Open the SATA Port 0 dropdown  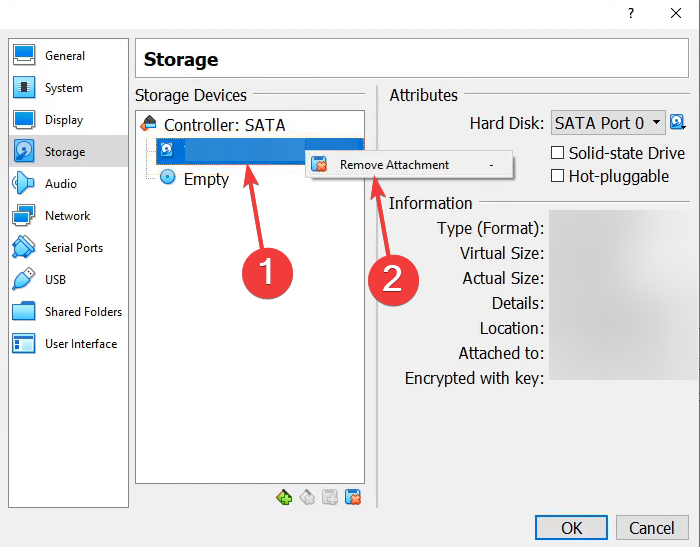[x=608, y=123]
